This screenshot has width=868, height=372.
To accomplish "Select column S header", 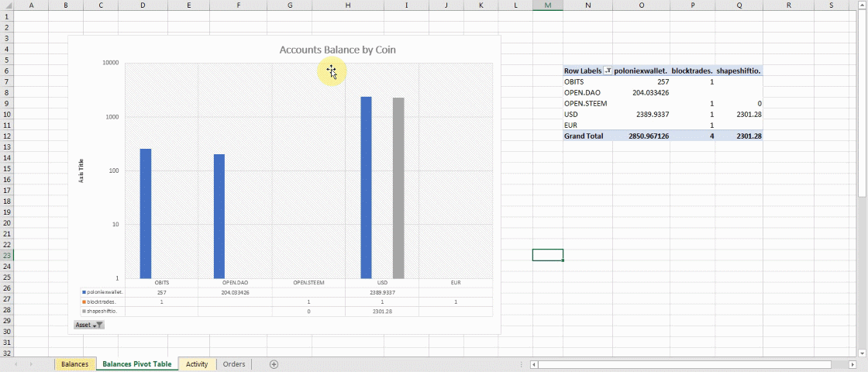I will pyautogui.click(x=832, y=5).
